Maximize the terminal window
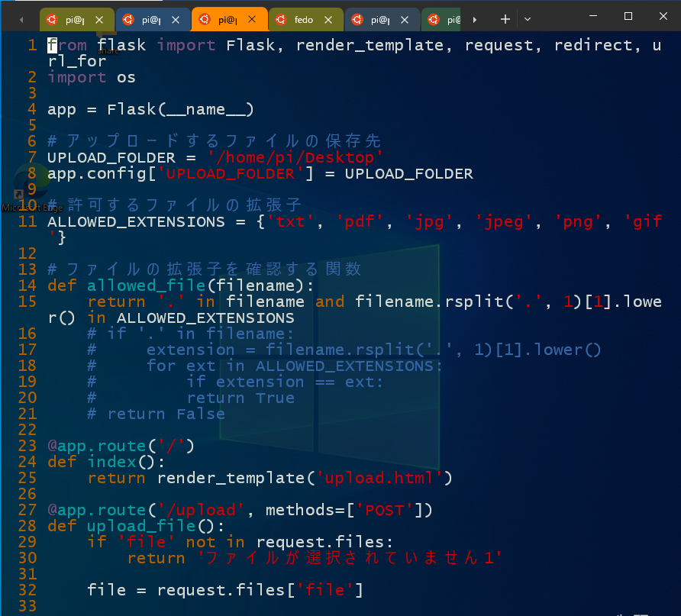The image size is (681, 616). pyautogui.click(x=628, y=16)
